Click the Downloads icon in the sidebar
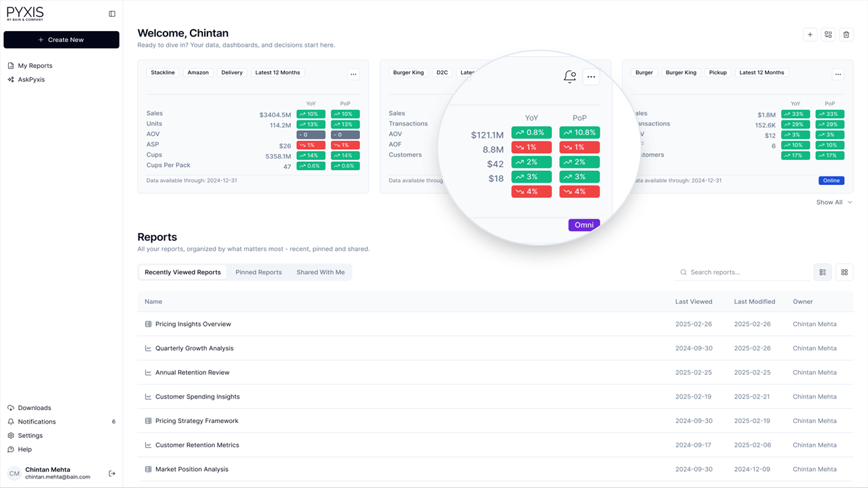Viewport: 868px width, 488px height. [10, 407]
